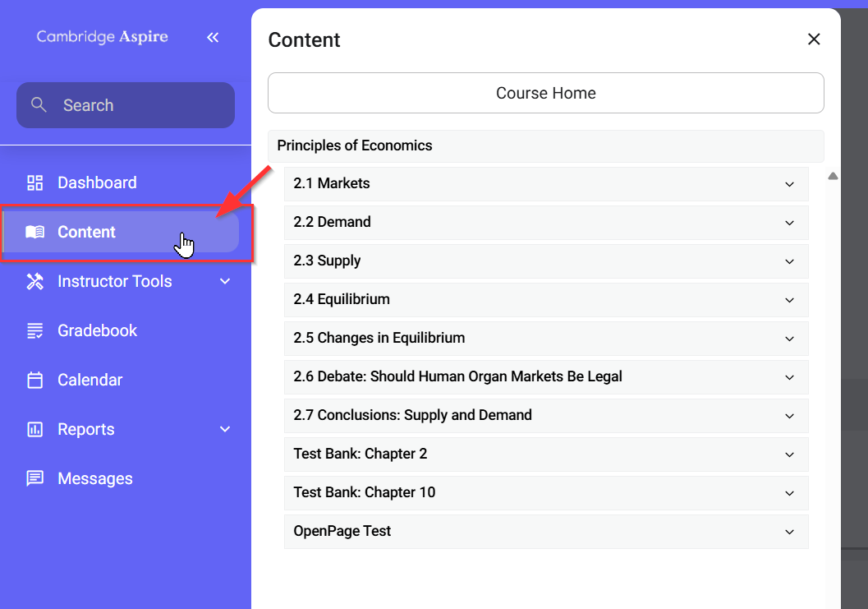Screen dimensions: 868x609
Task: Click the Course Home button
Action: coord(546,93)
